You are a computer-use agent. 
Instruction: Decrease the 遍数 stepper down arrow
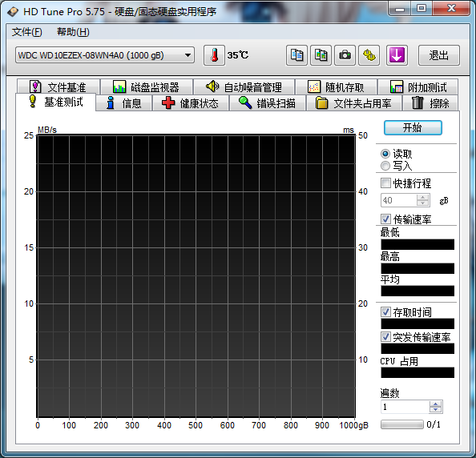click(x=436, y=410)
